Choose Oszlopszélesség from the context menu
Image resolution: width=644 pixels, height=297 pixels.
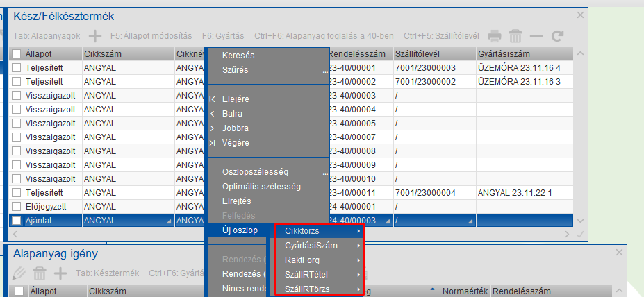[255, 172]
